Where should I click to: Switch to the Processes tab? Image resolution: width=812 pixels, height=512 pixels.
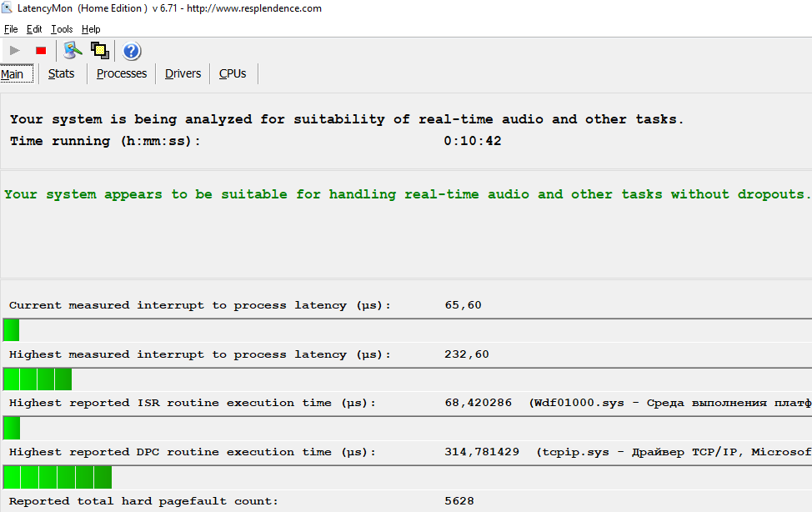pyautogui.click(x=122, y=73)
